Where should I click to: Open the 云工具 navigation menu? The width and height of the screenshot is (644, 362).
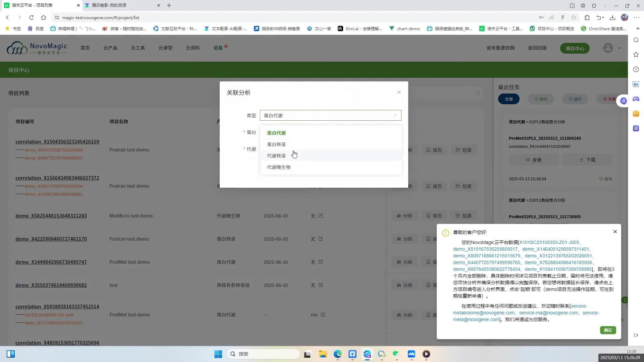[138, 48]
